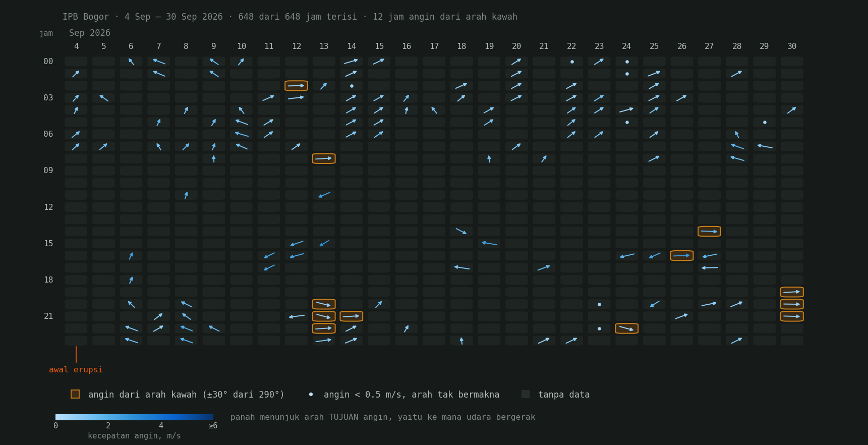Click the orange crater-wind legend square

[x=75, y=394]
